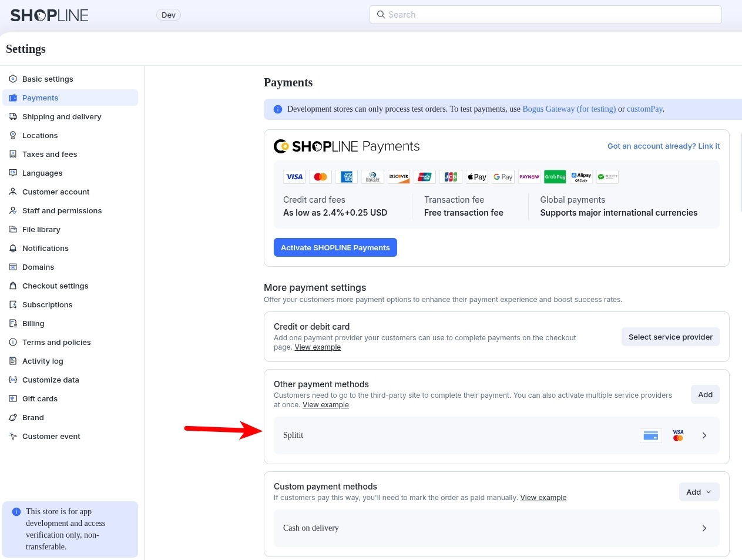The image size is (742, 560).
Task: Click the Payments wallet icon in sidebar
Action: click(x=13, y=98)
